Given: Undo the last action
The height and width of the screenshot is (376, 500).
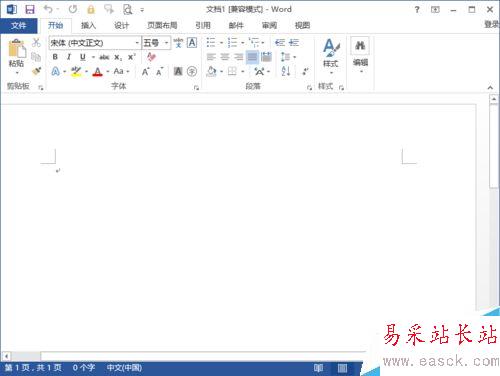Looking at the screenshot, I should pos(48,9).
